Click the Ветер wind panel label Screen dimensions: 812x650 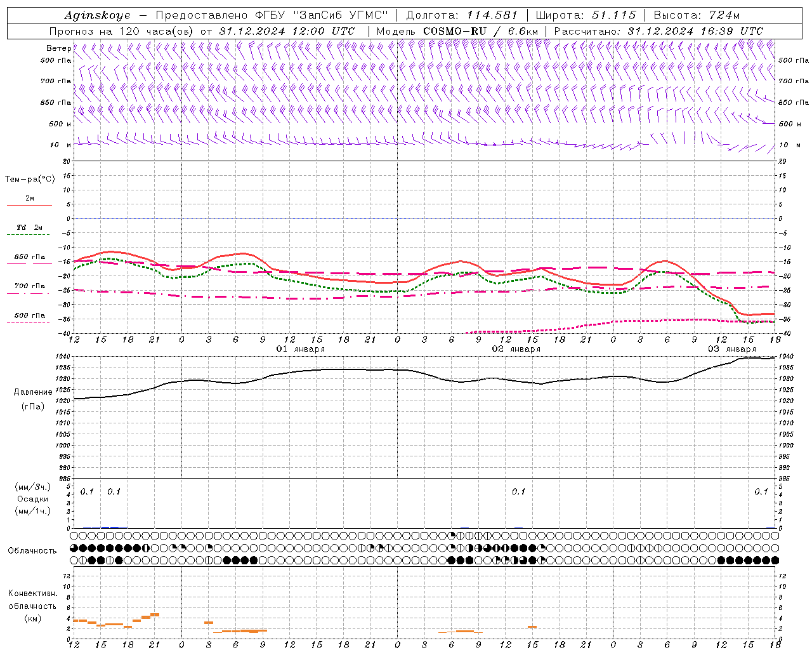(59, 48)
